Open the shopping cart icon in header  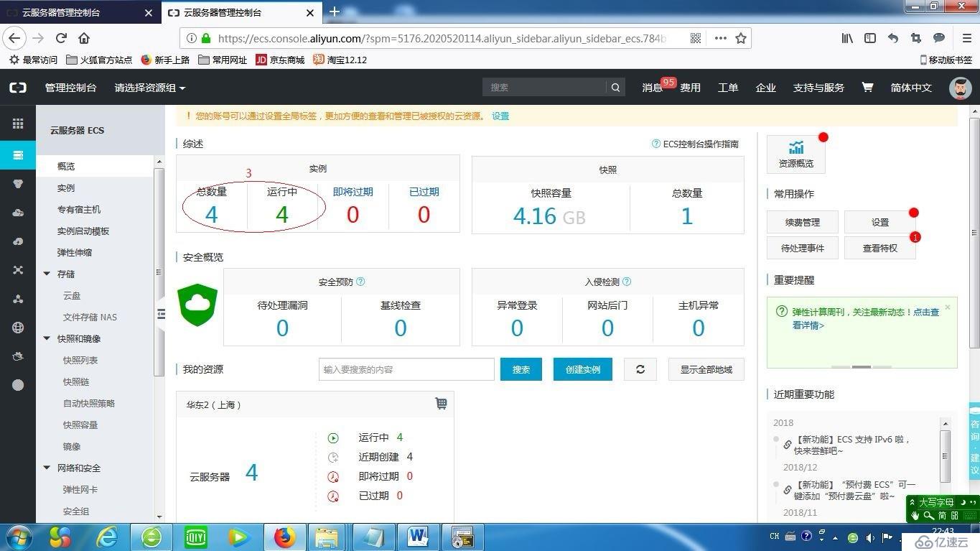[x=867, y=87]
